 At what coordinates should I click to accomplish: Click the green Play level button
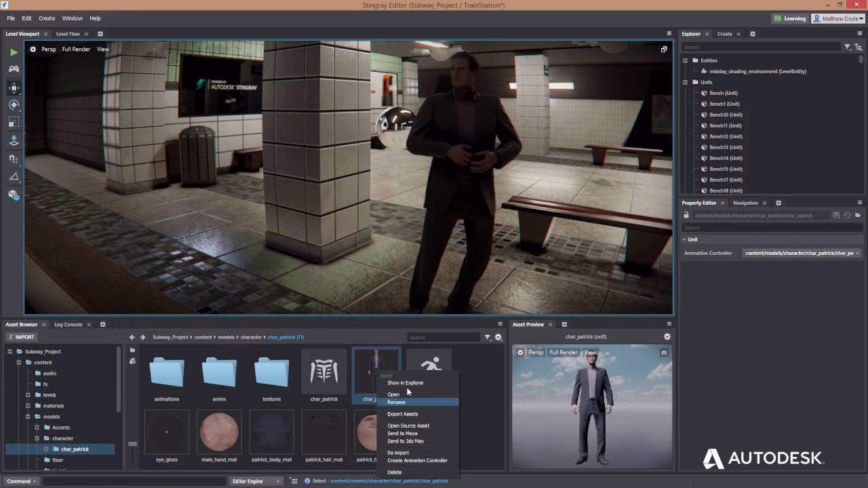pyautogui.click(x=14, y=52)
